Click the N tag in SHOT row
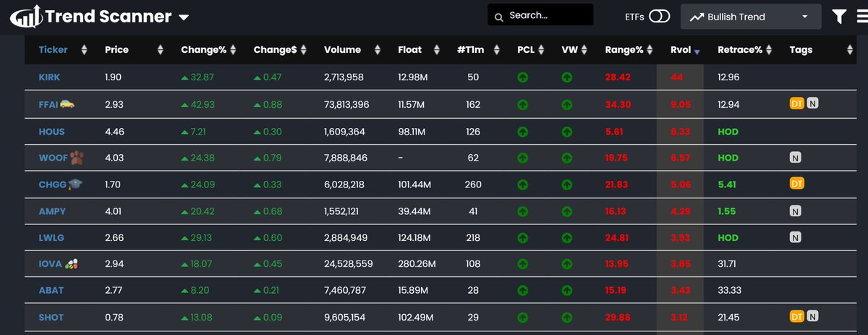 pyautogui.click(x=812, y=317)
